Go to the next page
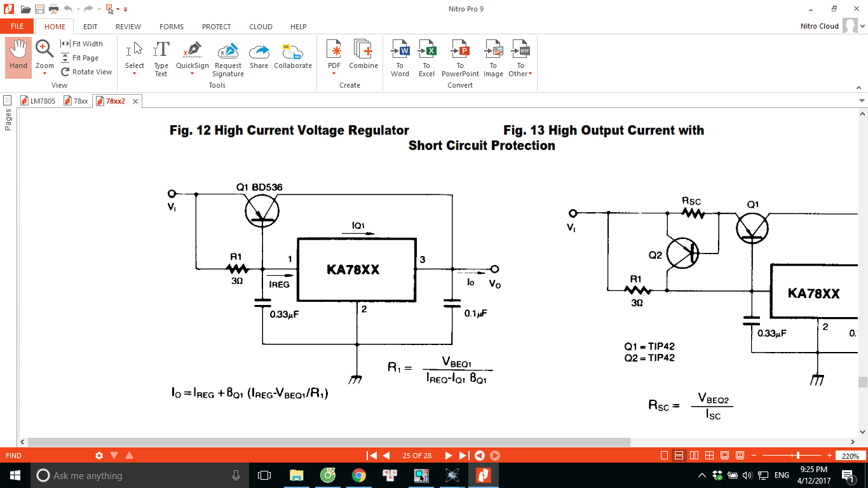Viewport: 868px width, 488px height. coord(449,456)
